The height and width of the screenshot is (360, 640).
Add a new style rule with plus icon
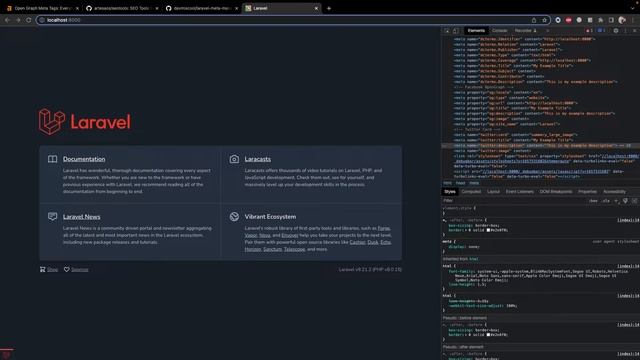[x=616, y=201]
